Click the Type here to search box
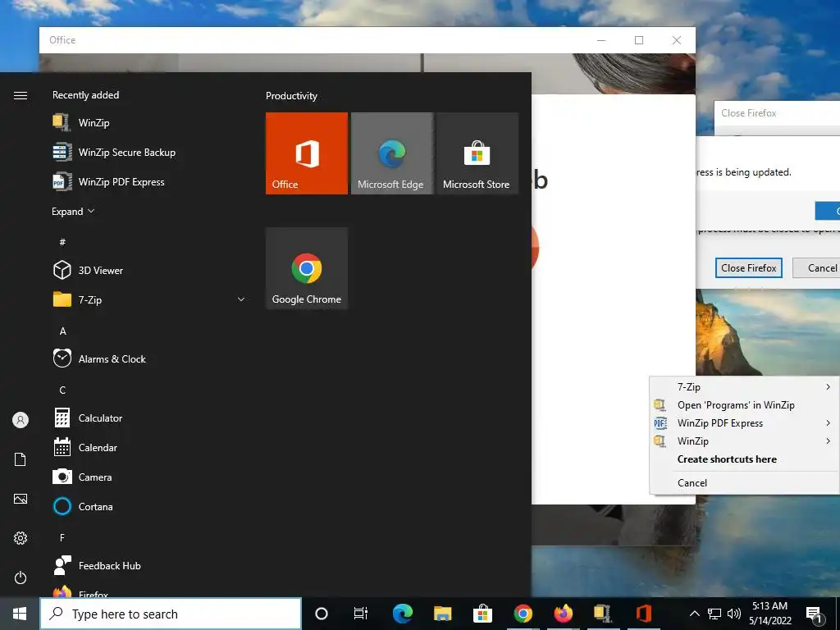This screenshot has height=630, width=840. click(171, 614)
